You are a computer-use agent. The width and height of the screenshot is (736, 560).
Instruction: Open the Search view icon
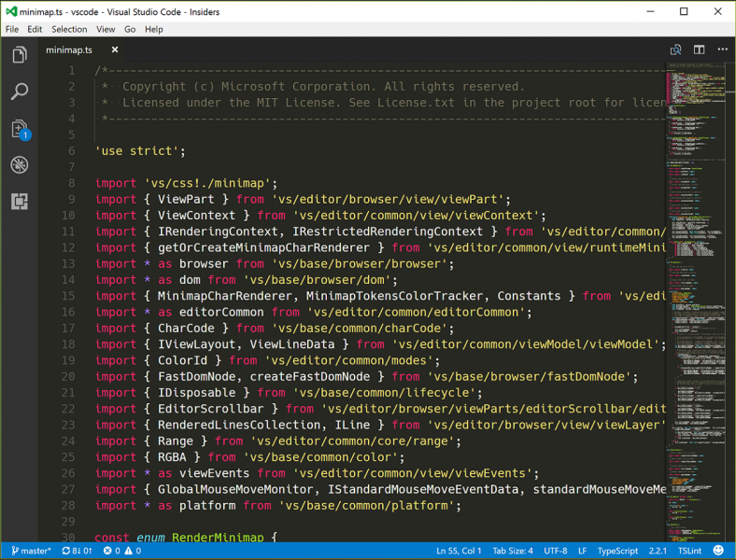pyautogui.click(x=19, y=91)
